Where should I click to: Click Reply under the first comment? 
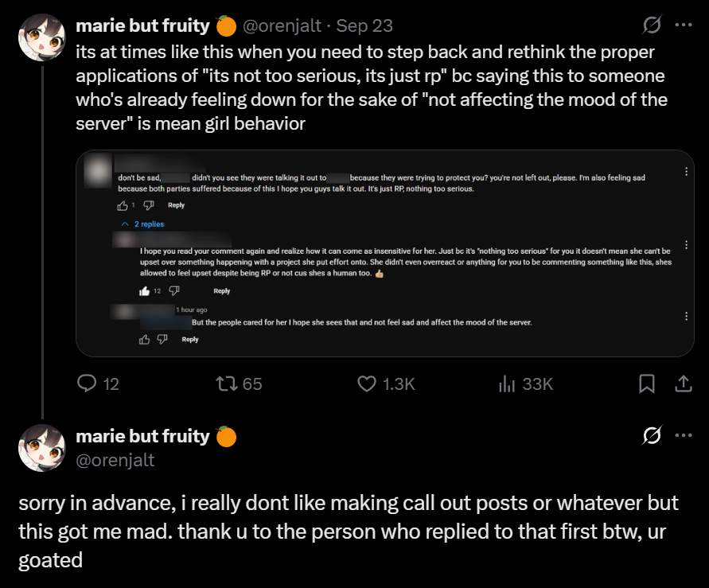(177, 205)
